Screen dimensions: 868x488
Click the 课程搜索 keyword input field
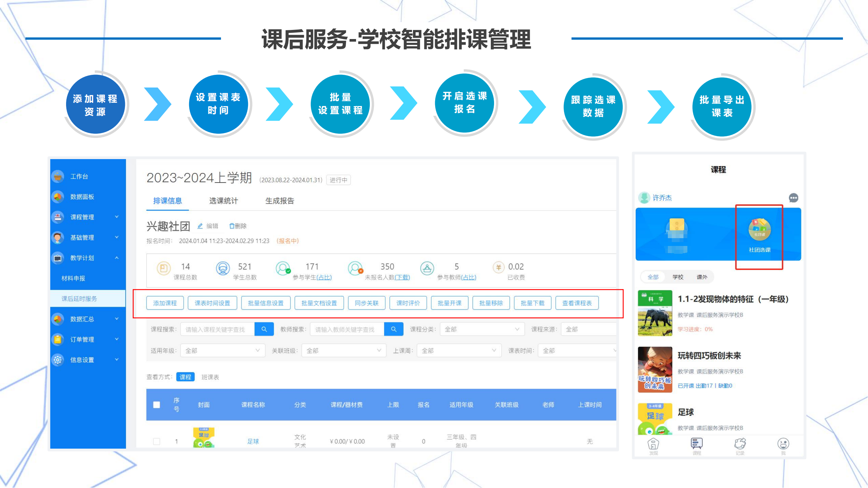pyautogui.click(x=217, y=329)
